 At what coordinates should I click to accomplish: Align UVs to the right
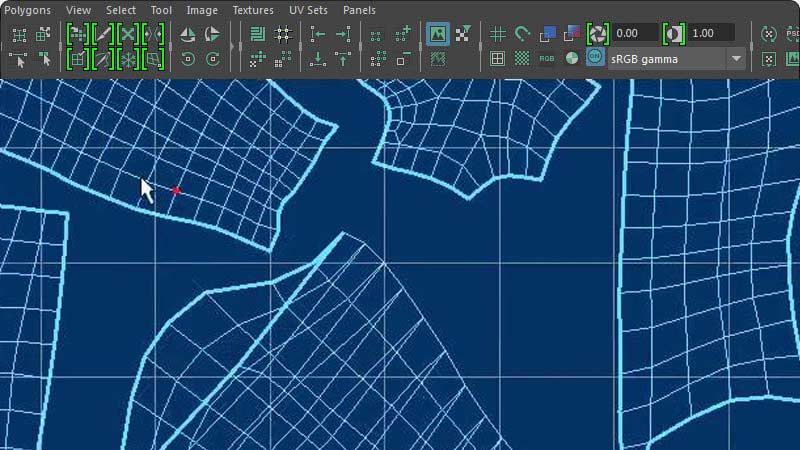pos(343,34)
